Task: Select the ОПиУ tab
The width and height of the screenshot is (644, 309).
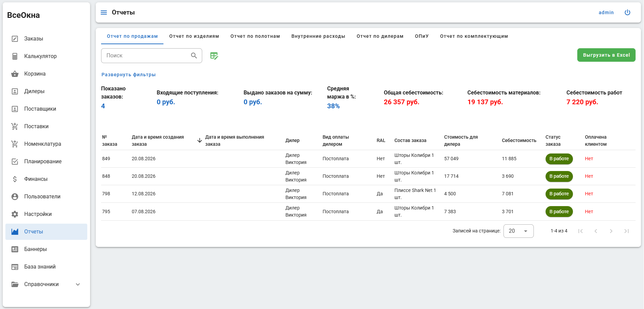Action: [422, 36]
